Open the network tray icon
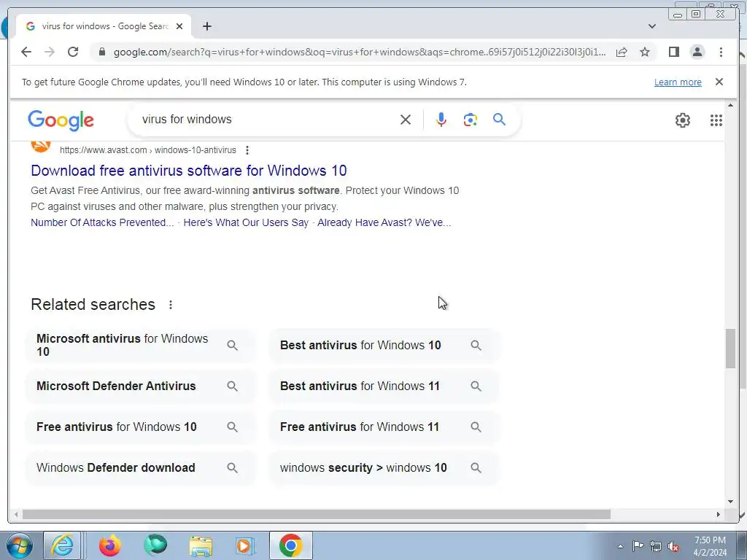747x560 pixels. click(656, 546)
